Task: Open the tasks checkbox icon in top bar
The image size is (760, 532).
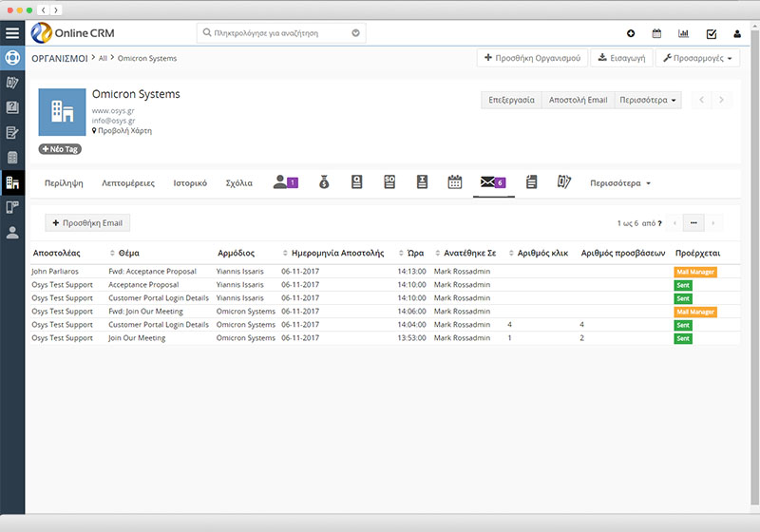Action: point(712,33)
